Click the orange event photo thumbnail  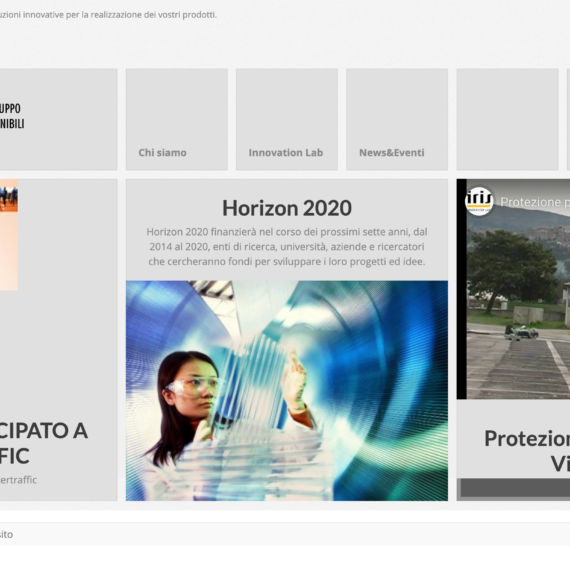pos(9,234)
